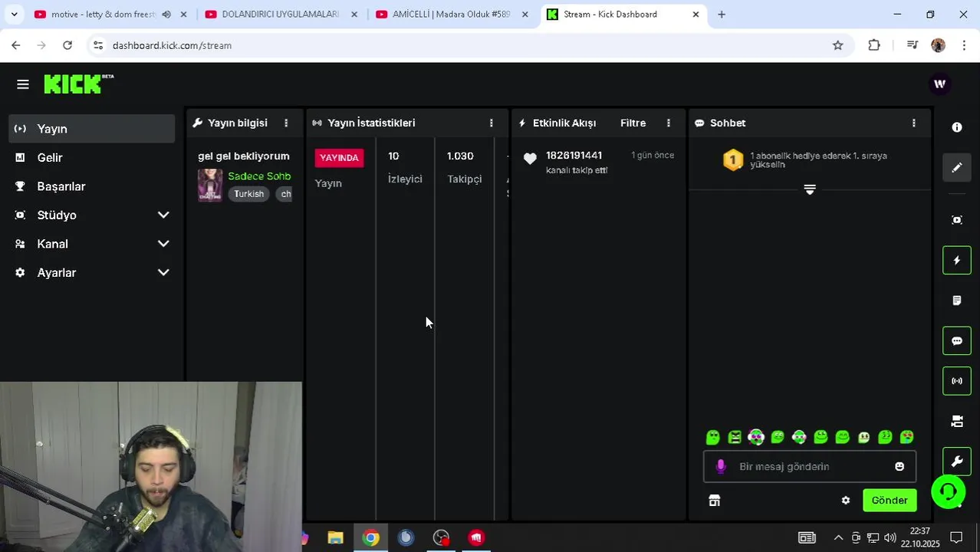The height and width of the screenshot is (552, 980).
Task: Click the stream category thumbnail image
Action: 210,186
